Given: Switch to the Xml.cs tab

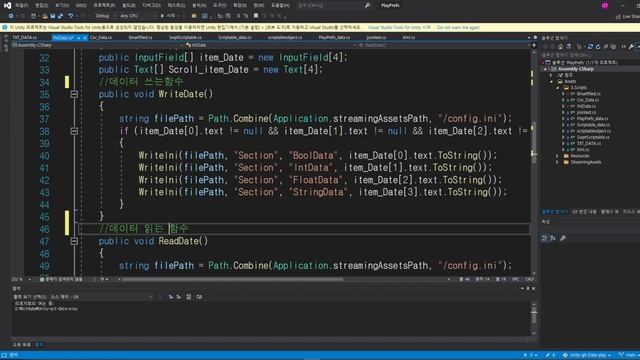Looking at the screenshot, I should click(x=409, y=38).
